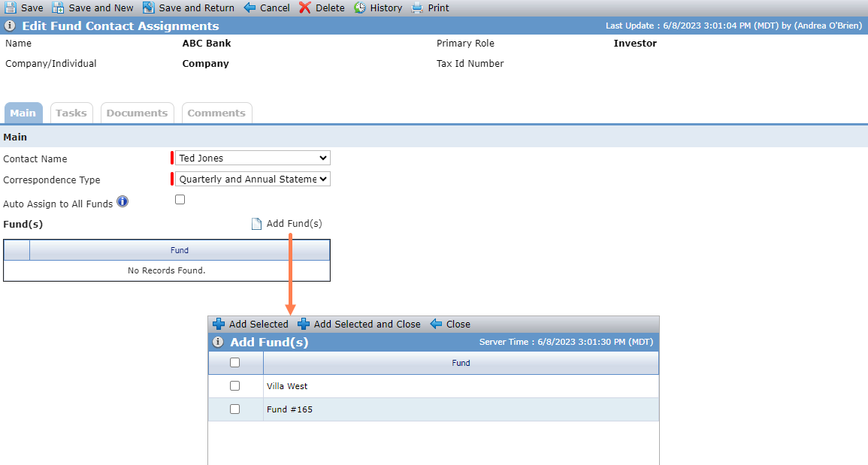Click Close text in Add Fund(s) popup
Screen dimensions: 868x465
(458, 324)
